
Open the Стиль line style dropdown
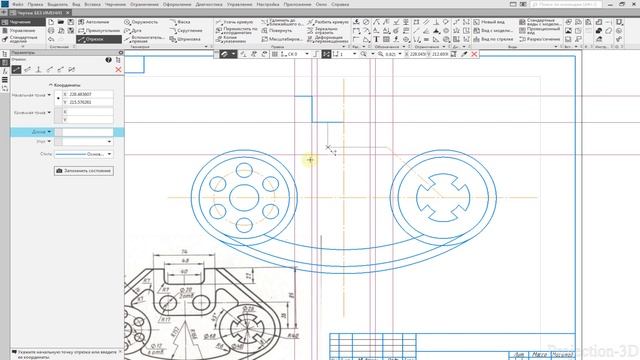[109, 154]
